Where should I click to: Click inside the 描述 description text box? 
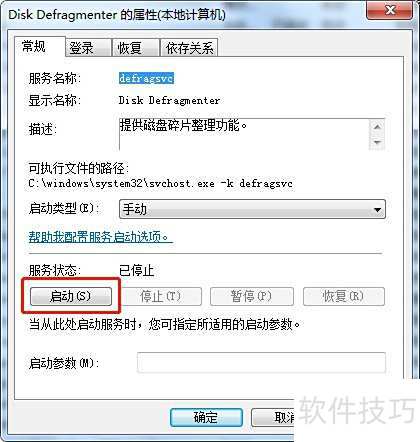tap(244, 134)
